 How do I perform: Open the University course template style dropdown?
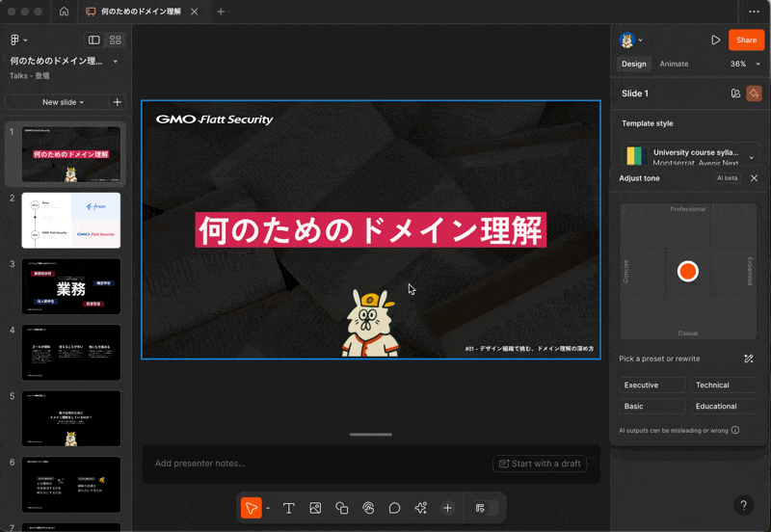[x=689, y=156]
